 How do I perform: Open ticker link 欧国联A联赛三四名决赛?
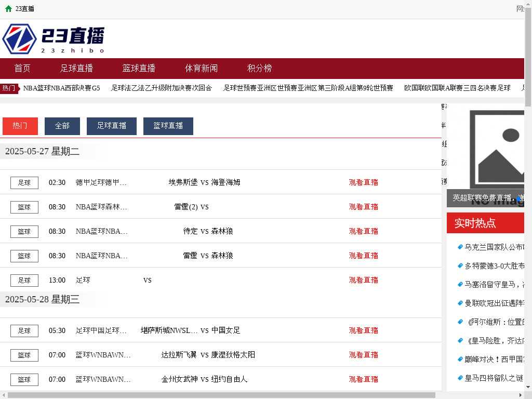click(x=457, y=88)
